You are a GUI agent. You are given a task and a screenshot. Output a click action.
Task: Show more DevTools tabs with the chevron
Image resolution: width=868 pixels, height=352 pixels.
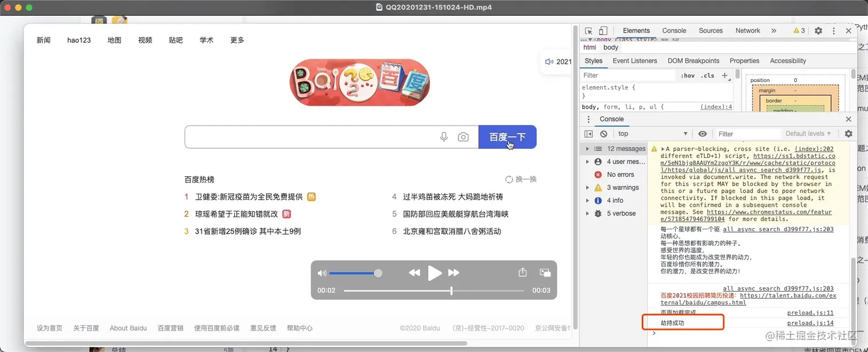coord(773,31)
